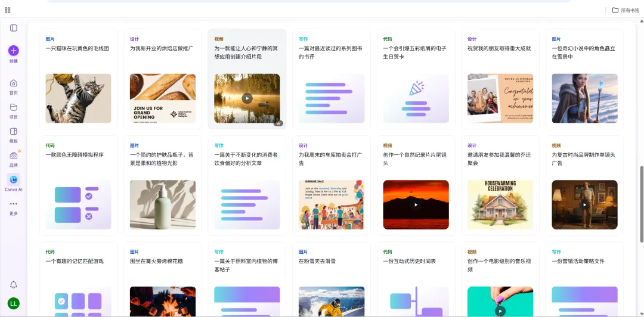Open 模板 in the sidebar
The width and height of the screenshot is (644, 317).
click(x=14, y=135)
